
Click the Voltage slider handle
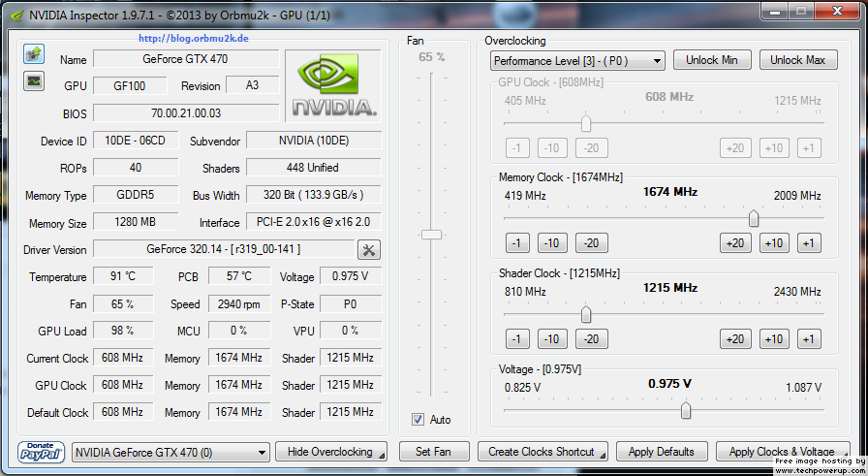(x=686, y=410)
